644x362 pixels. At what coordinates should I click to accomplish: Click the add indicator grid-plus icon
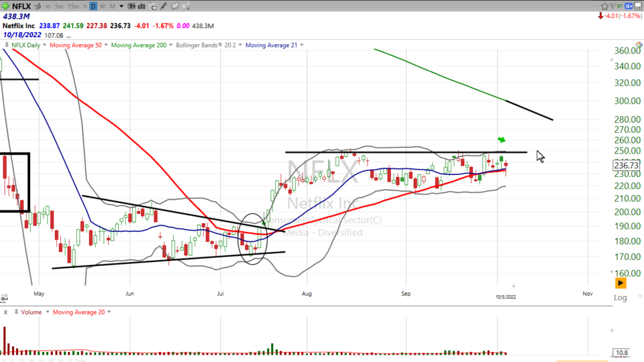tap(152, 6)
